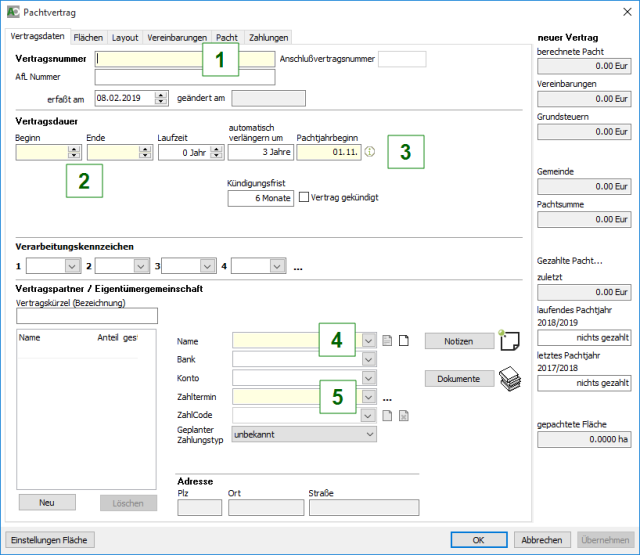Click the blank page icon beside ZahlCode

(388, 415)
